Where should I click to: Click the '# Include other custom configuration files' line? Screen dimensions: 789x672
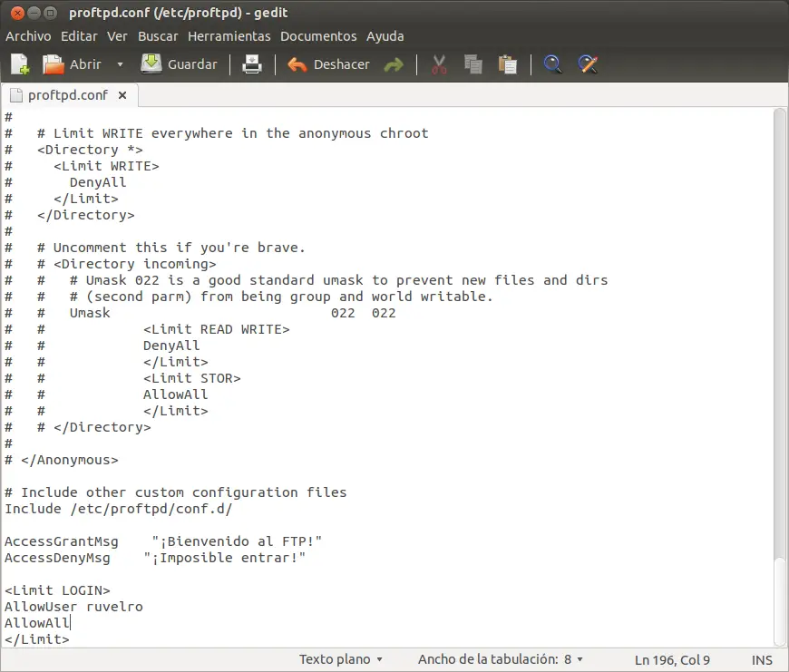tap(176, 492)
